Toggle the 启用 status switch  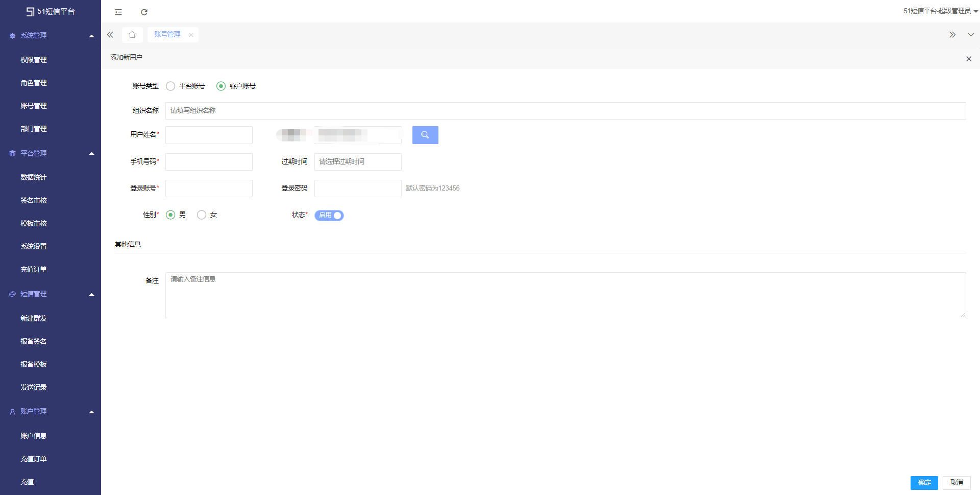coord(329,216)
